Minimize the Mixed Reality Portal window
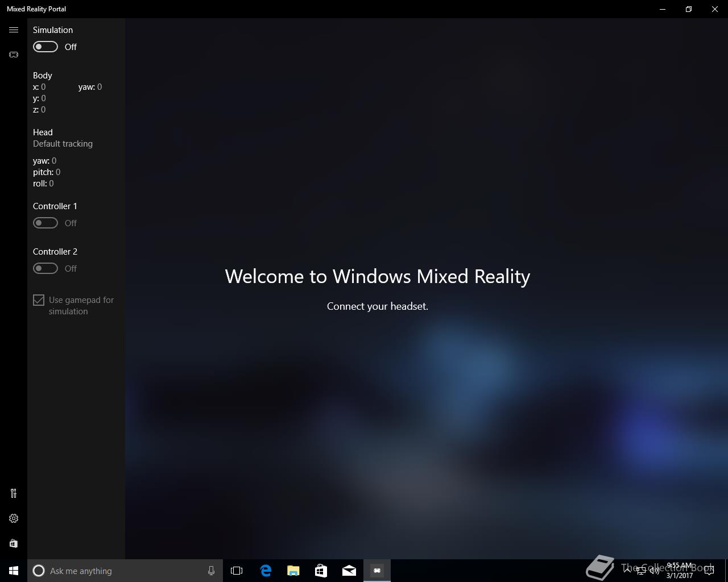Image resolution: width=728 pixels, height=582 pixels. tap(663, 9)
